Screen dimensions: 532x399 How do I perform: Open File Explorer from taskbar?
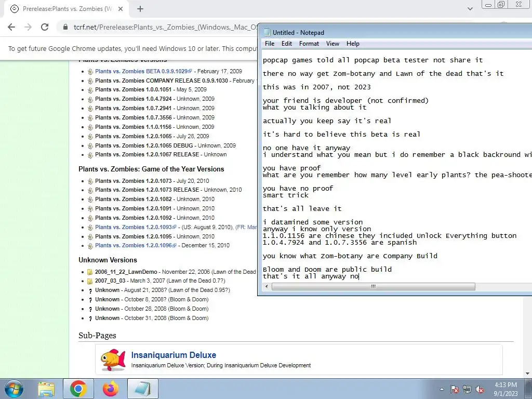(x=46, y=389)
